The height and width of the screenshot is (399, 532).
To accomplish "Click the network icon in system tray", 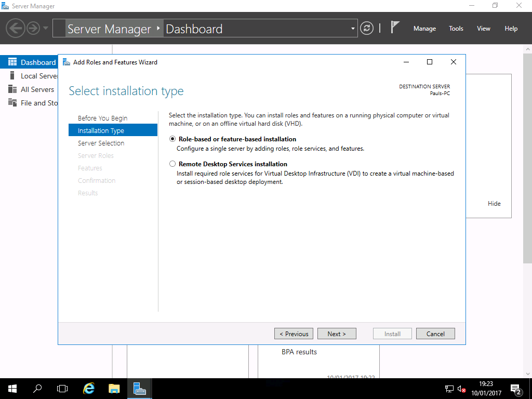I will click(449, 389).
